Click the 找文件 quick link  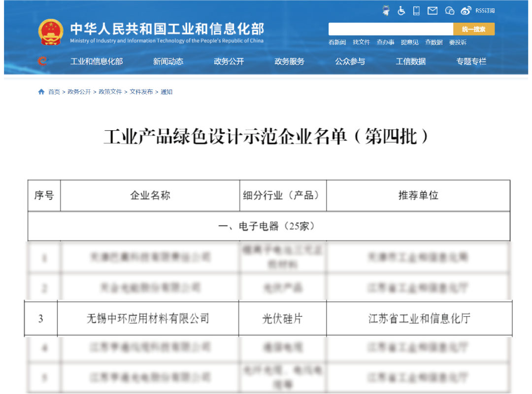361,42
